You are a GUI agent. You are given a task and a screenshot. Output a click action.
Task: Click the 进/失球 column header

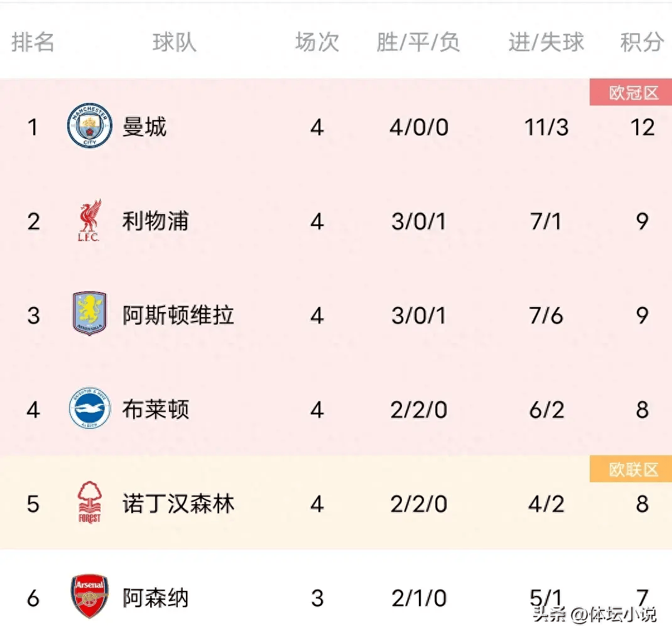pyautogui.click(x=546, y=43)
